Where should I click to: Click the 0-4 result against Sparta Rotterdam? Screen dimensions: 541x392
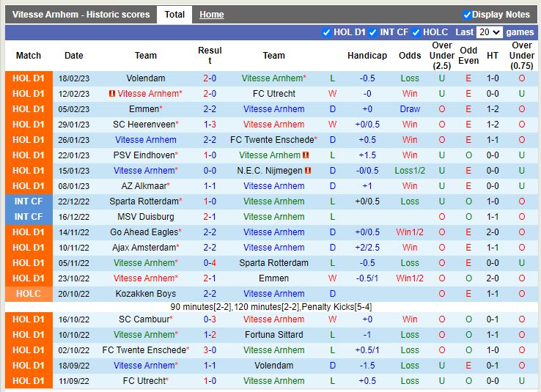(210, 263)
